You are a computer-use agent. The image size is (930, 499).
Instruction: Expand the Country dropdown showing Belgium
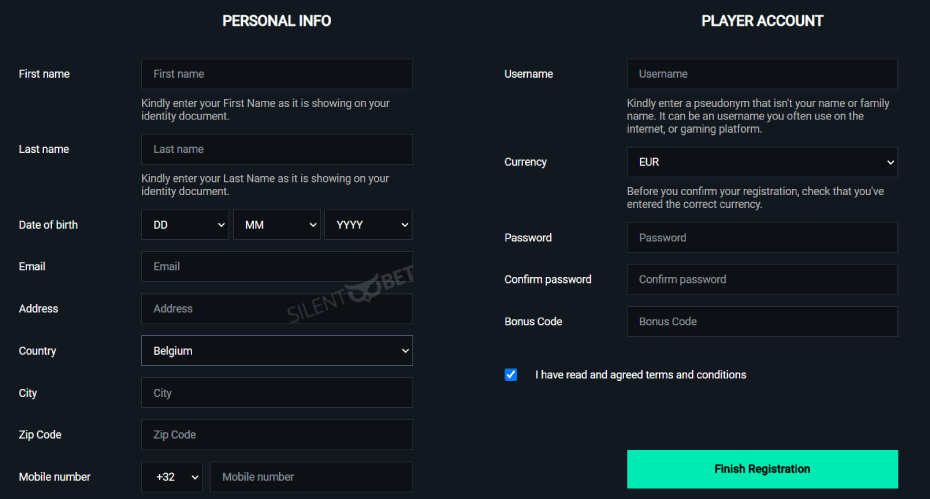(277, 351)
